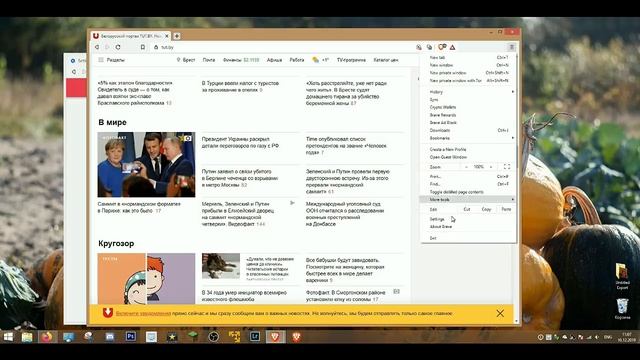This screenshot has width=640, height=360.
Task: Choose New window in the menu
Action: 469,65
